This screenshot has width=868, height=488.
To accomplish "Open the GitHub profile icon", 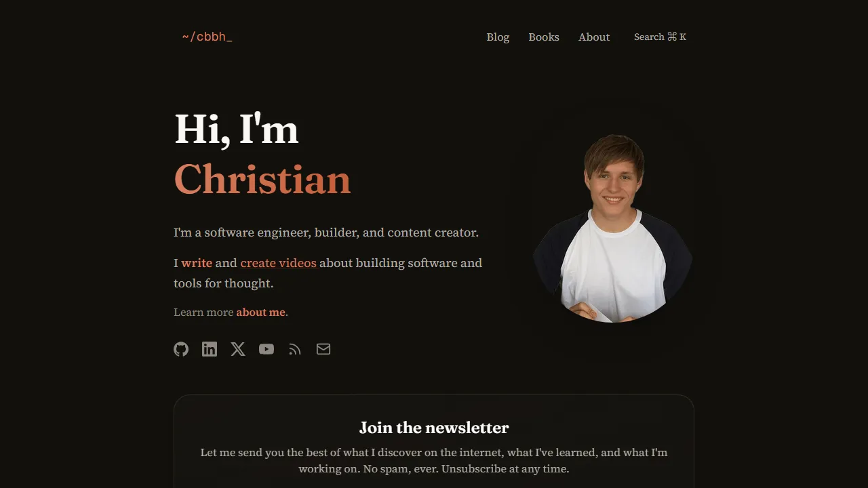I will tap(181, 349).
